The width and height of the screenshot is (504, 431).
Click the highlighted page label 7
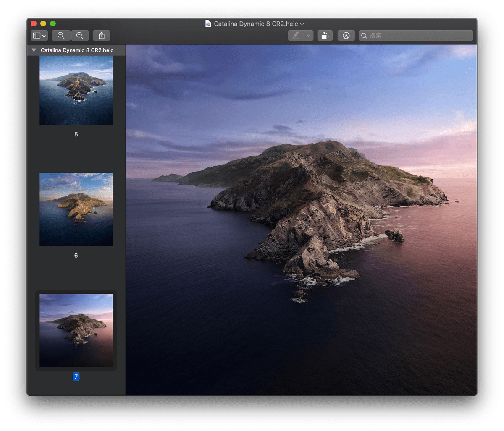76,377
